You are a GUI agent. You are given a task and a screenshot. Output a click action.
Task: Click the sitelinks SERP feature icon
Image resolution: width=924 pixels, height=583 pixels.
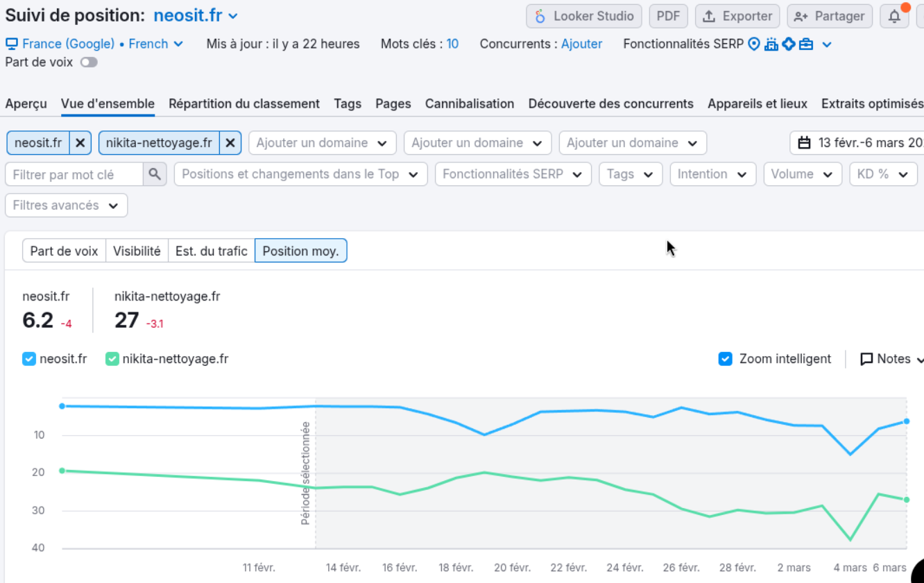pos(771,44)
